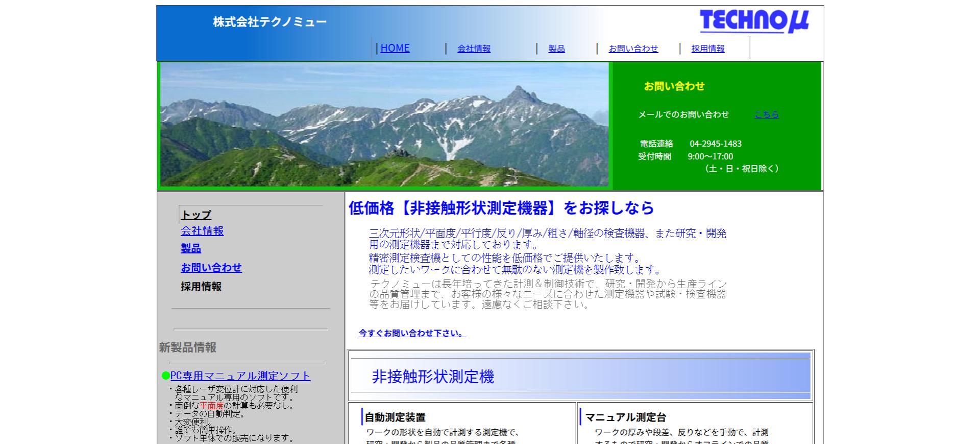This screenshot has width=980, height=444.
Task: Follow the こちら email inquiry link
Action: pos(767,114)
